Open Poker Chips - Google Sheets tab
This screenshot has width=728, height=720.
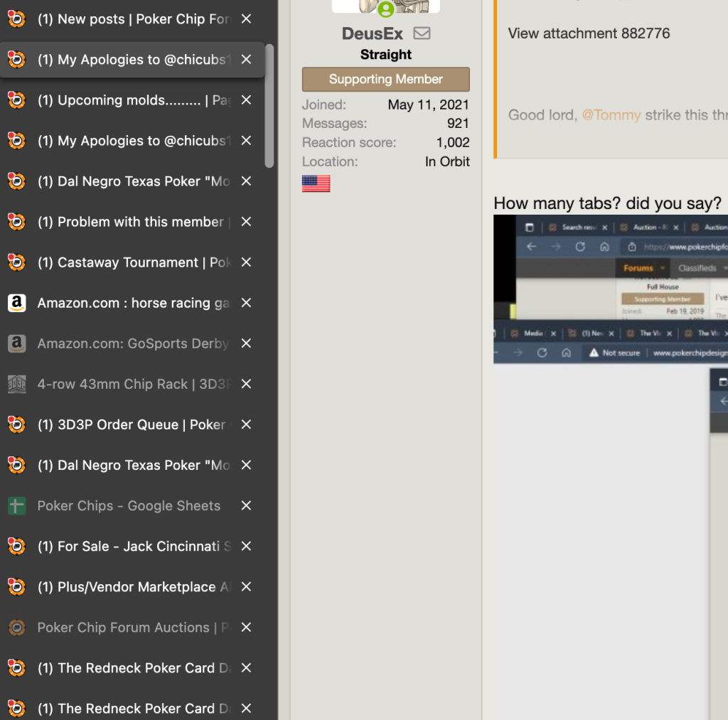132,505
